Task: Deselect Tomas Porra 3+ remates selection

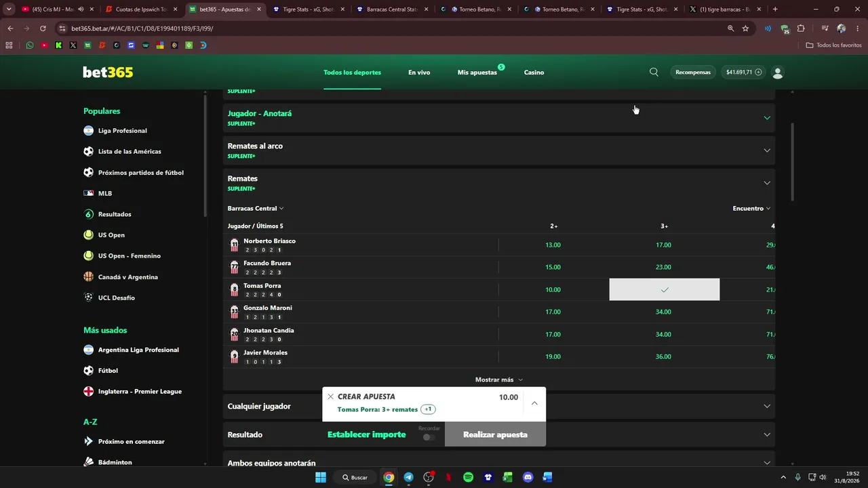Action: click(665, 289)
